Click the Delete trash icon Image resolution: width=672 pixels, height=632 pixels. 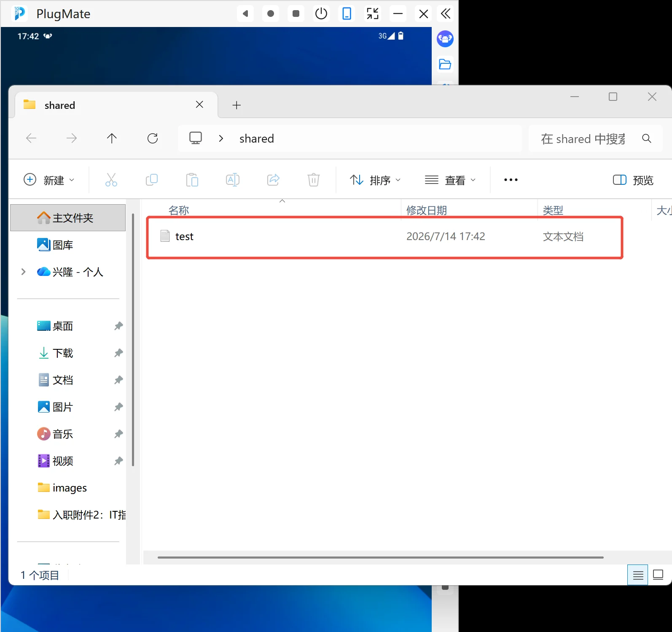314,180
